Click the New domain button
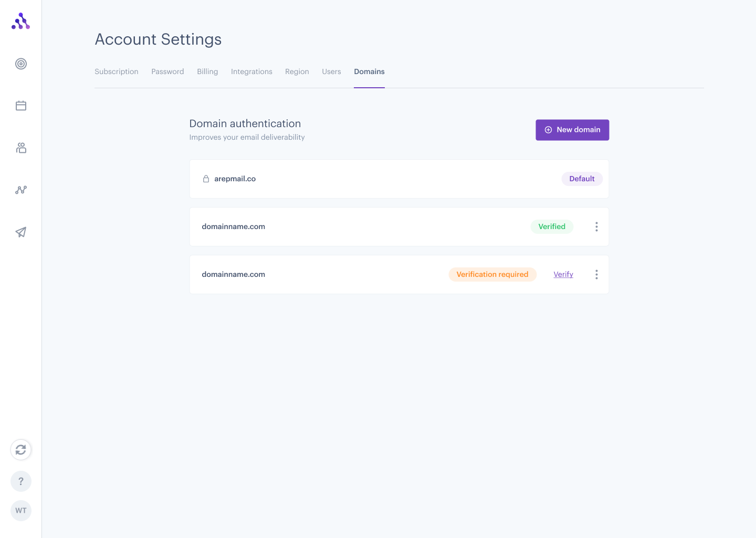This screenshot has width=756, height=538. 572,130
